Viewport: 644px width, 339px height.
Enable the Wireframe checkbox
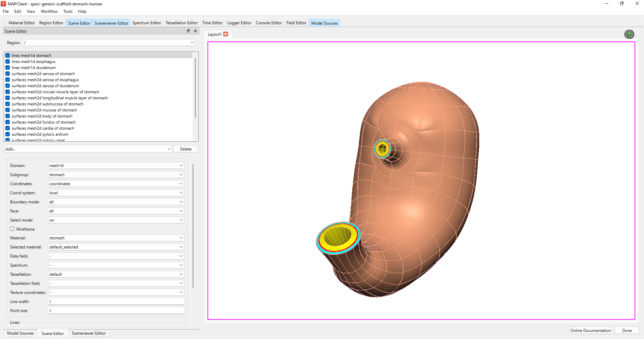tap(12, 229)
